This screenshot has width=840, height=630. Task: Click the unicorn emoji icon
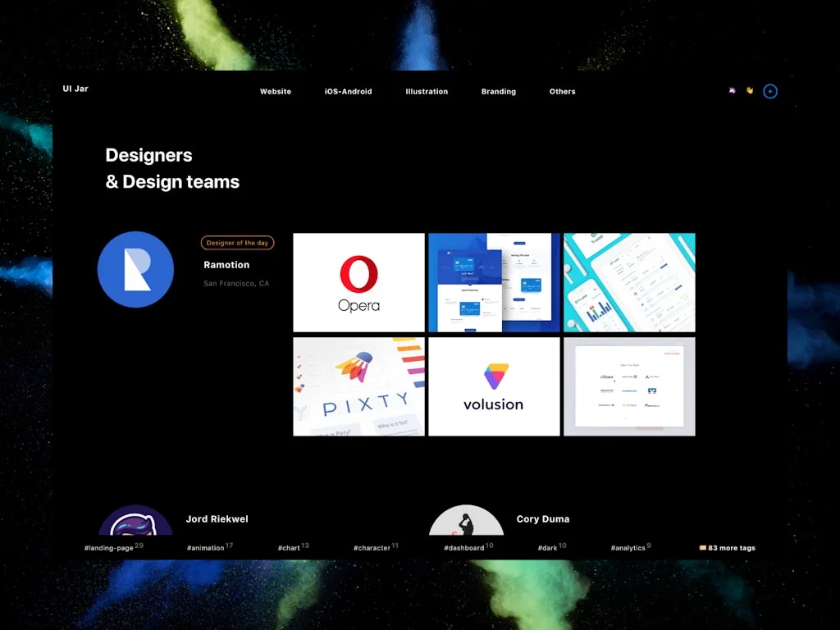(x=731, y=90)
